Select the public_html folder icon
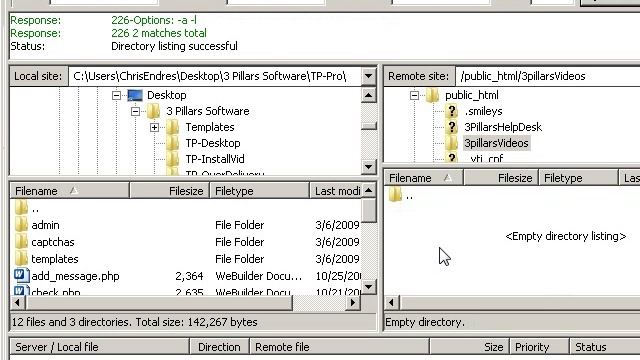 point(432,96)
